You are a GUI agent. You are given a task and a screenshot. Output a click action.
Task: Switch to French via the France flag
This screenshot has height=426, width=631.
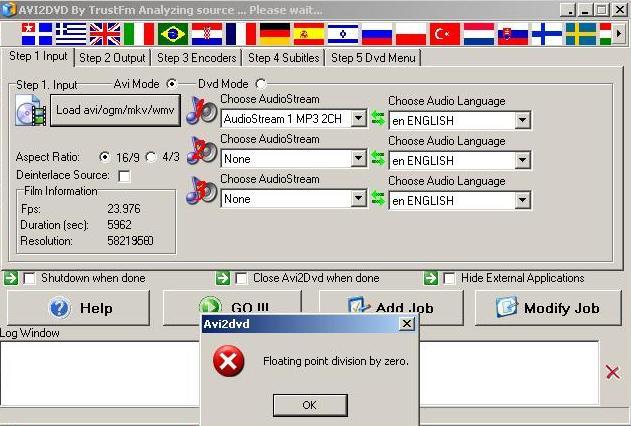[x=241, y=34]
